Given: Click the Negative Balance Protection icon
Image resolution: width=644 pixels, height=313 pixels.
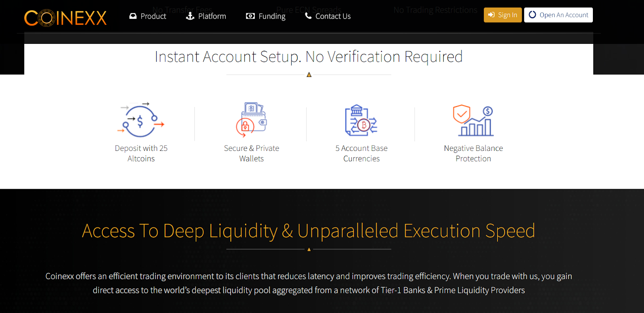Looking at the screenshot, I should click(473, 120).
